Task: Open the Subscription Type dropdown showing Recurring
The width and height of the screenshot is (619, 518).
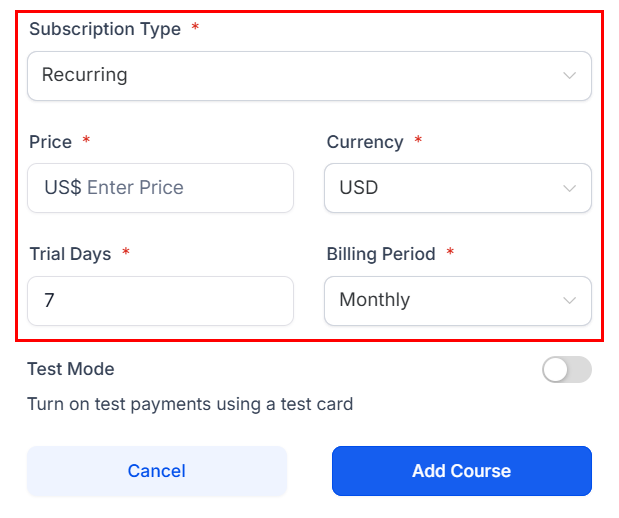Action: tap(300, 76)
